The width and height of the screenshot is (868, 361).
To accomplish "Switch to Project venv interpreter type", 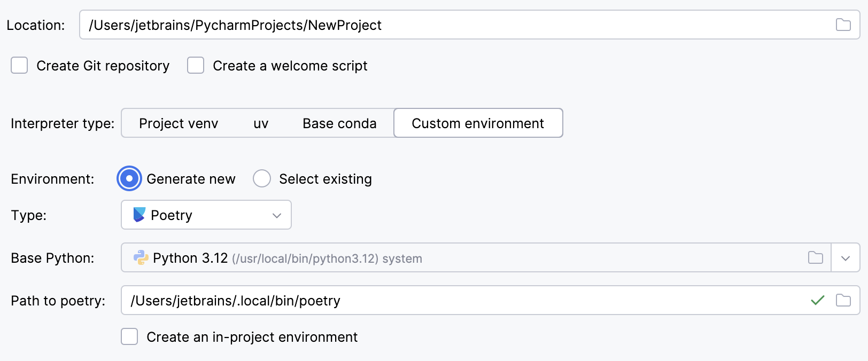I will coord(179,123).
